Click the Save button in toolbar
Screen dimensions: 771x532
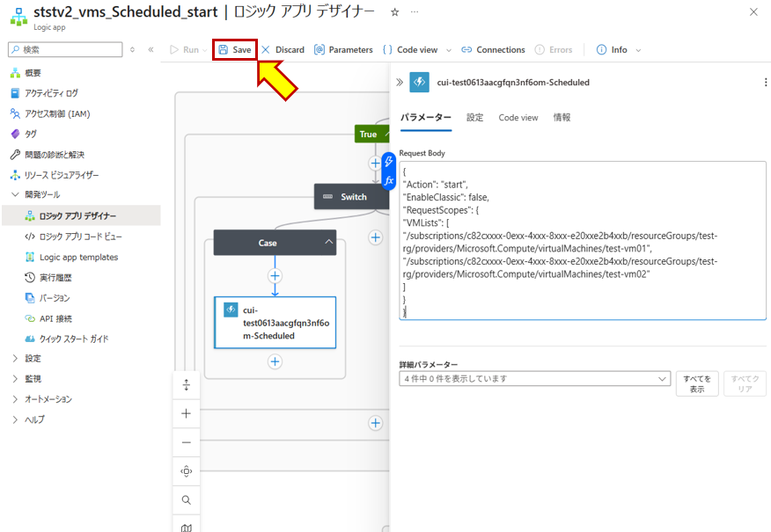coord(234,49)
